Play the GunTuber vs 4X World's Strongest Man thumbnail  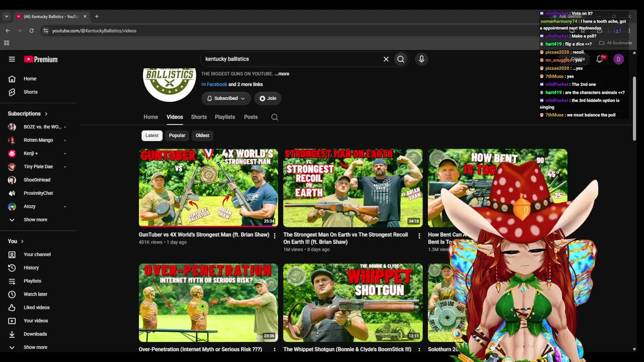pos(208,188)
